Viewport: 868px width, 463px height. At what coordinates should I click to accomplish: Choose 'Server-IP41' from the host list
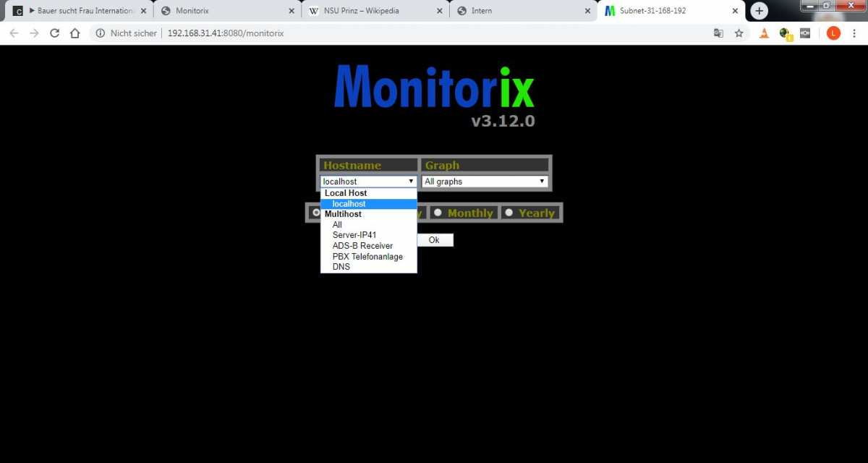pyautogui.click(x=369, y=235)
